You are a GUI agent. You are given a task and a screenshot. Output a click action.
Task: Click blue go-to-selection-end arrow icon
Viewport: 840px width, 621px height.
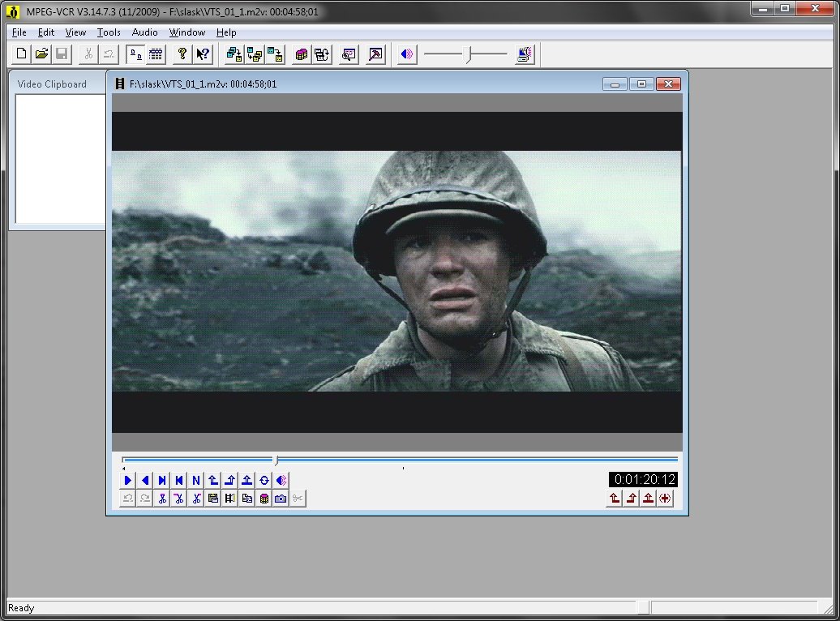[230, 480]
